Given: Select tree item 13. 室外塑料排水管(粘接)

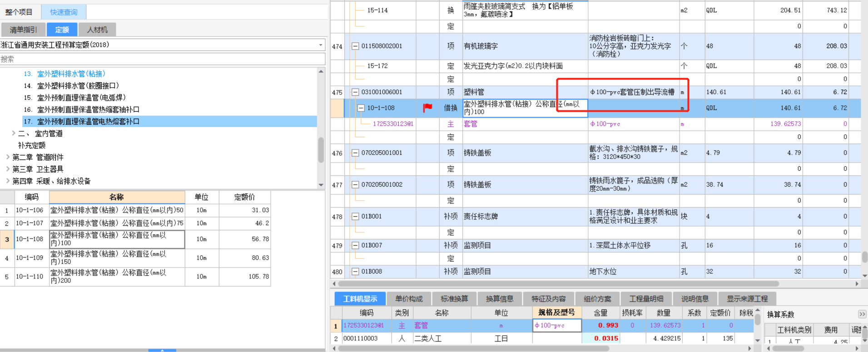Looking at the screenshot, I should (64, 74).
